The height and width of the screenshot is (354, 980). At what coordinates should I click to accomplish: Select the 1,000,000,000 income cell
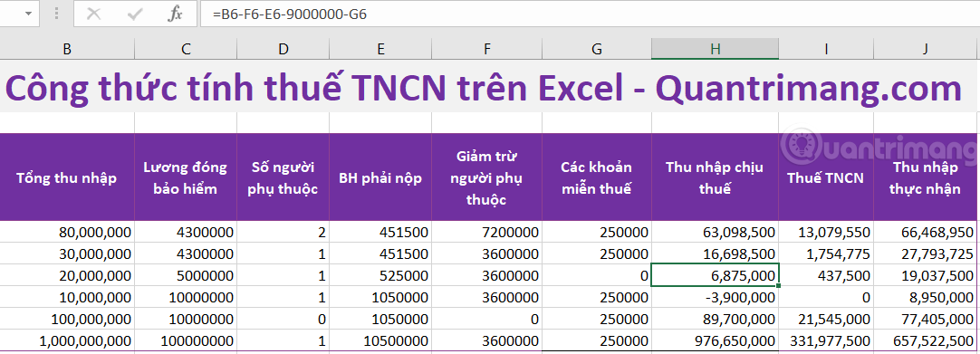pos(67,341)
